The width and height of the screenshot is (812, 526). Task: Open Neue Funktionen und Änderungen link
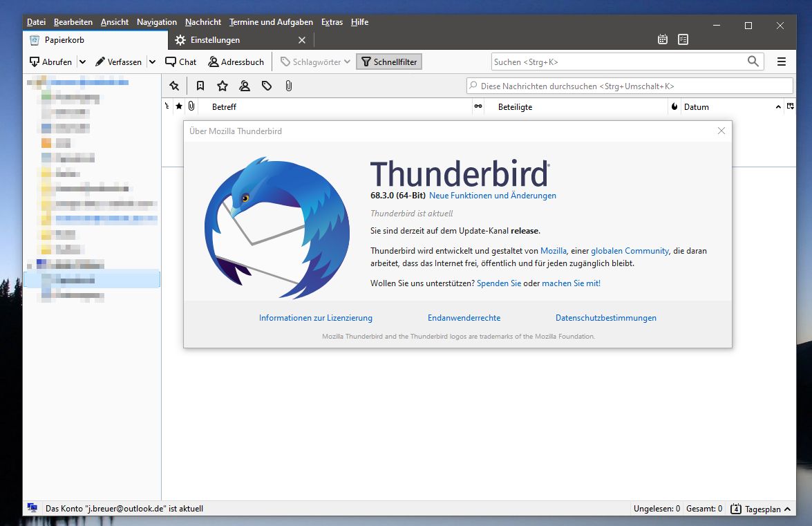pos(493,195)
